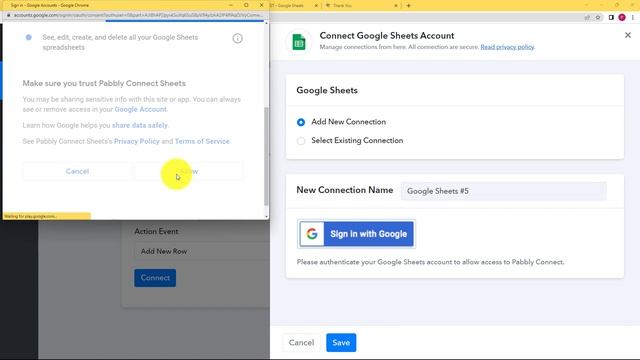Select the Add New Connection radio button
The width and height of the screenshot is (640, 360).
click(301, 122)
